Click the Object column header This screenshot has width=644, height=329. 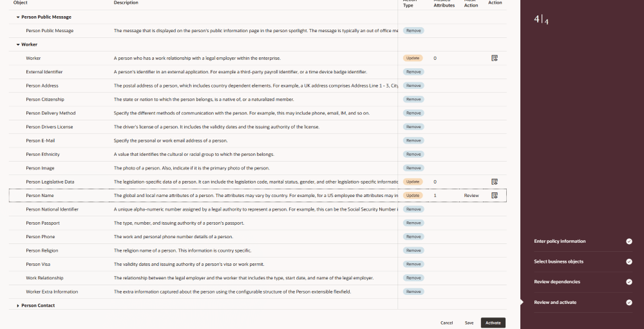20,3
